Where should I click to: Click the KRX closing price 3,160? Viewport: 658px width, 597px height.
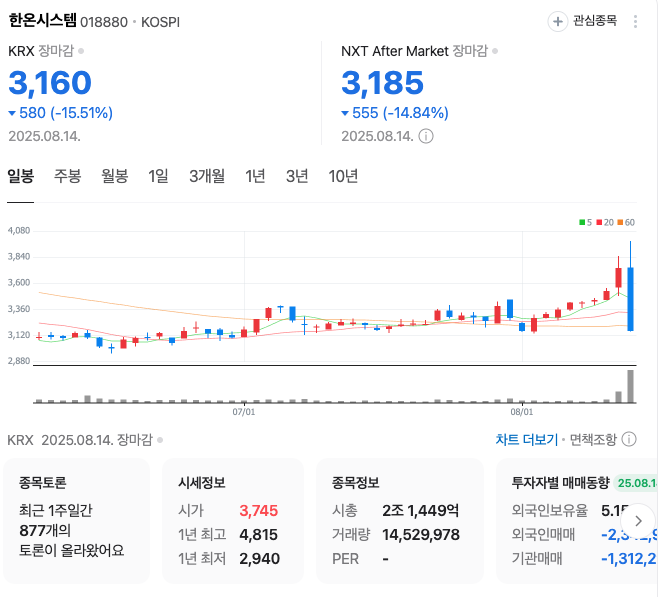point(50,83)
